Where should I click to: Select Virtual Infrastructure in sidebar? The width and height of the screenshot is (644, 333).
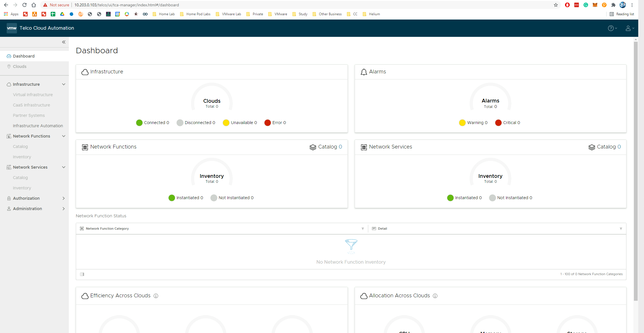coord(33,95)
